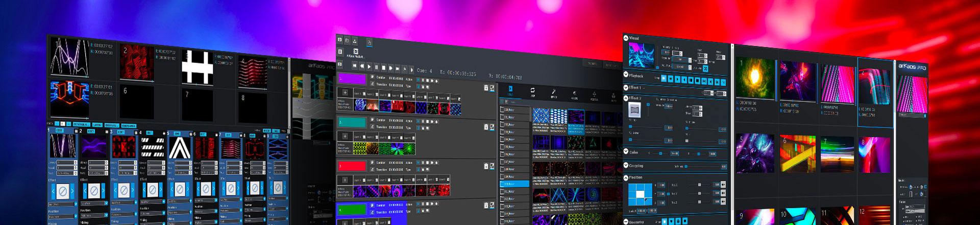Click the OUTPUTS button
The height and width of the screenshot is (225, 980).
[x=112, y=125]
